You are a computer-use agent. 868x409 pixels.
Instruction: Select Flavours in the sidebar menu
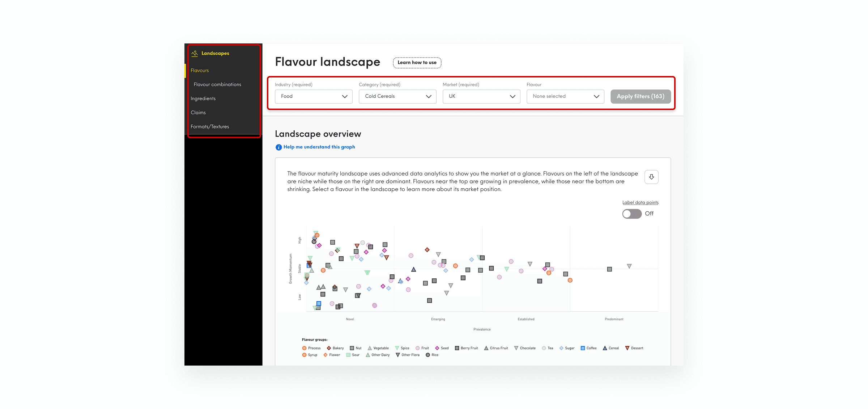click(200, 71)
